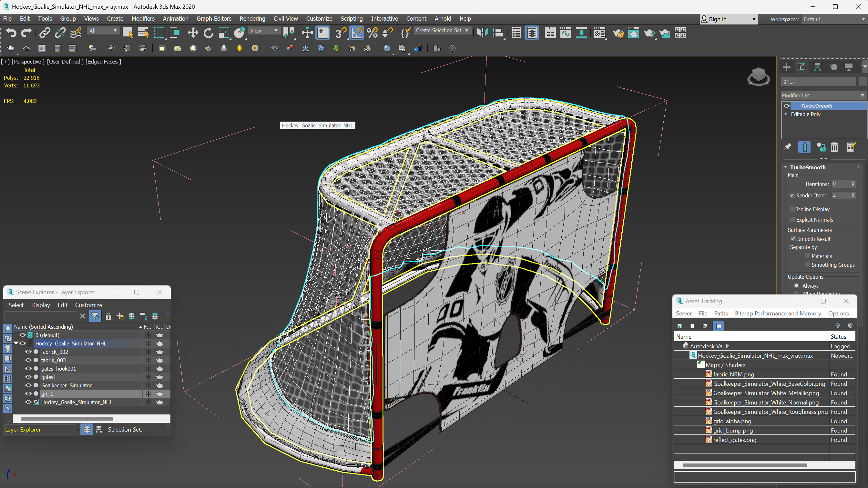Expand the Editable Poly stack entry

coord(786,114)
